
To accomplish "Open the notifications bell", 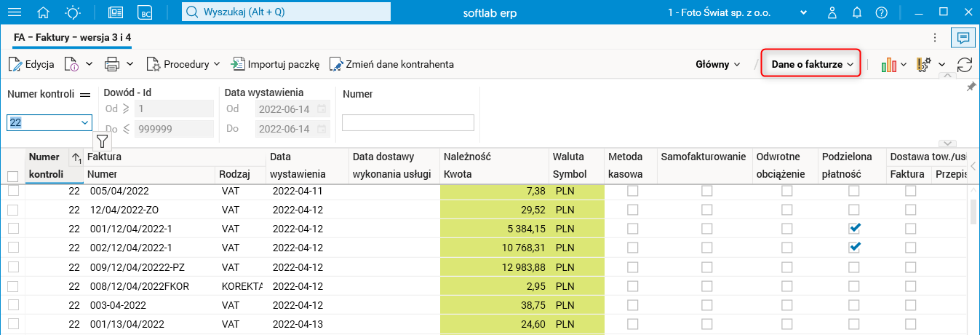I will click(857, 12).
